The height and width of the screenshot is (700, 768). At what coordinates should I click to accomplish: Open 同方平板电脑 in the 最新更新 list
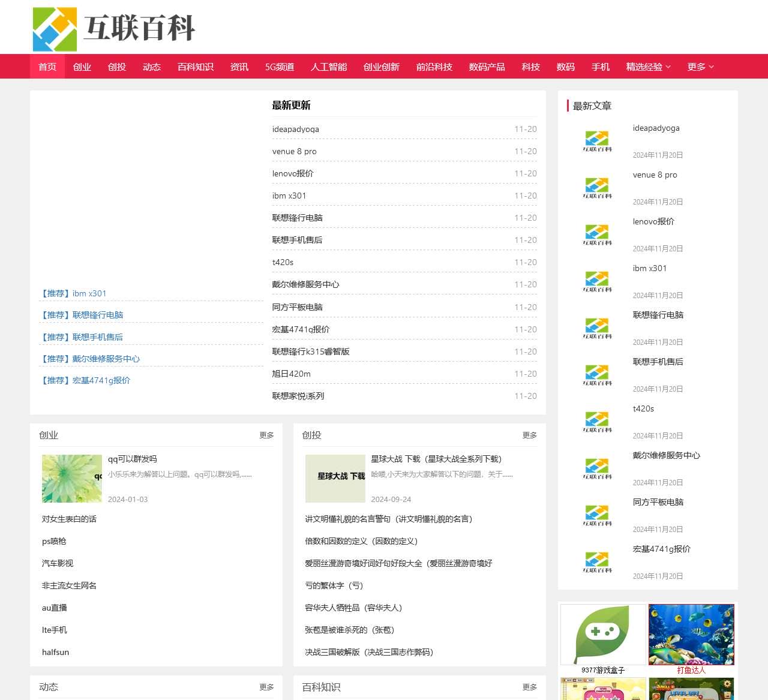pyautogui.click(x=298, y=307)
